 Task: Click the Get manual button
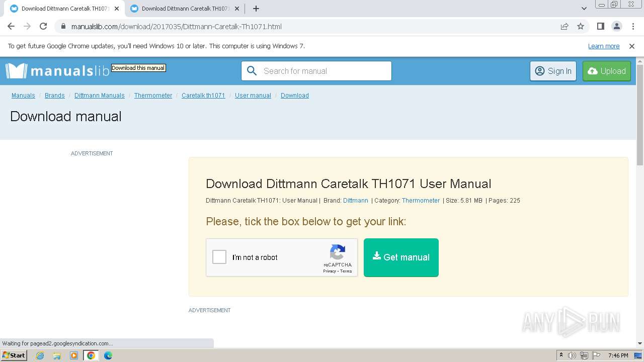click(x=401, y=257)
